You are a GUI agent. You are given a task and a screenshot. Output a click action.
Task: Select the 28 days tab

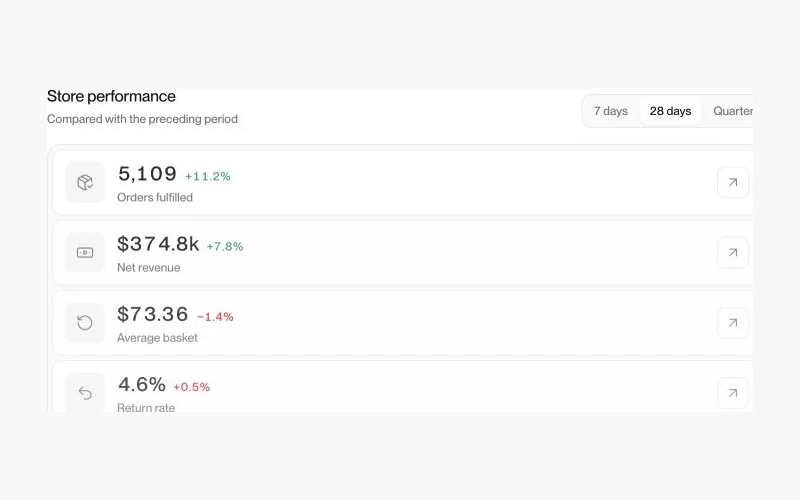[x=670, y=111]
